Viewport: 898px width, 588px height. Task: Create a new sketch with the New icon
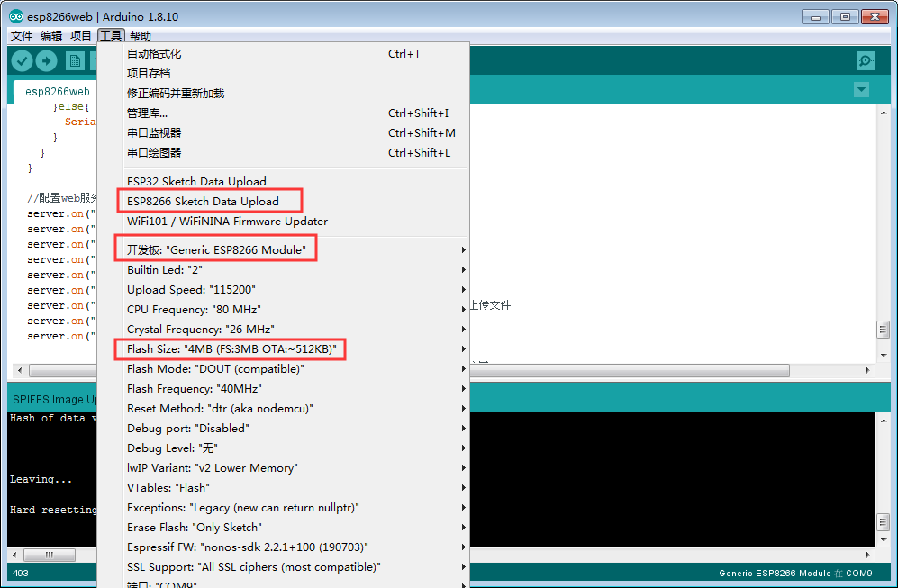(x=75, y=60)
